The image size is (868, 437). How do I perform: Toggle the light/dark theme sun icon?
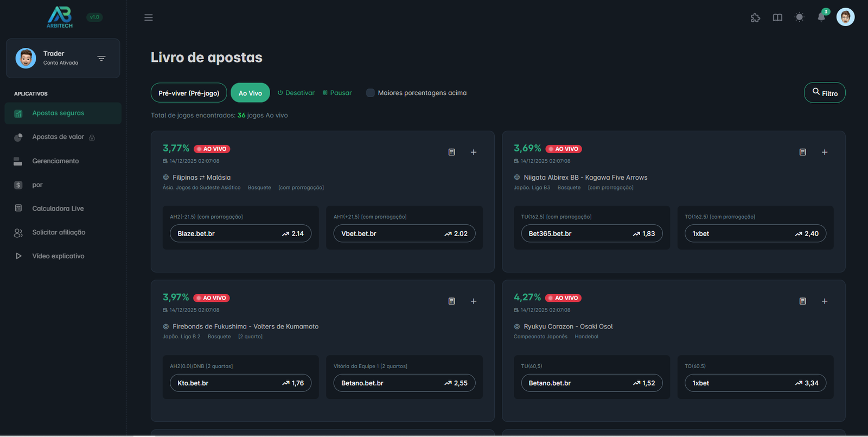pos(799,17)
